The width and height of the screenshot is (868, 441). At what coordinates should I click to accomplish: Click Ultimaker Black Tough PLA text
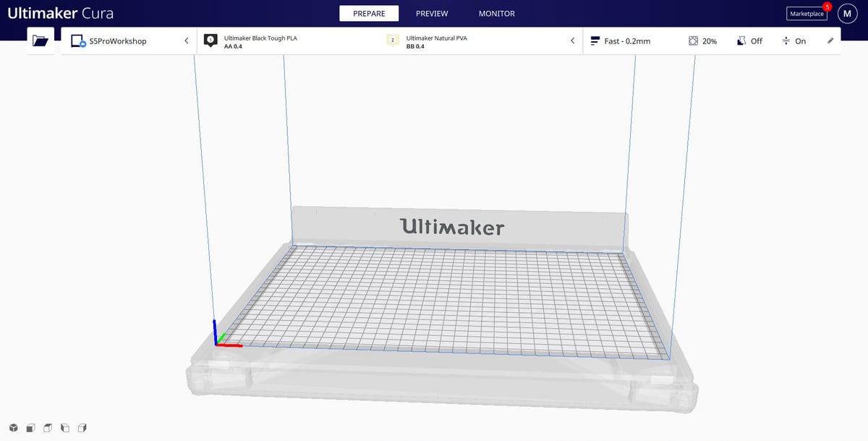coord(260,38)
